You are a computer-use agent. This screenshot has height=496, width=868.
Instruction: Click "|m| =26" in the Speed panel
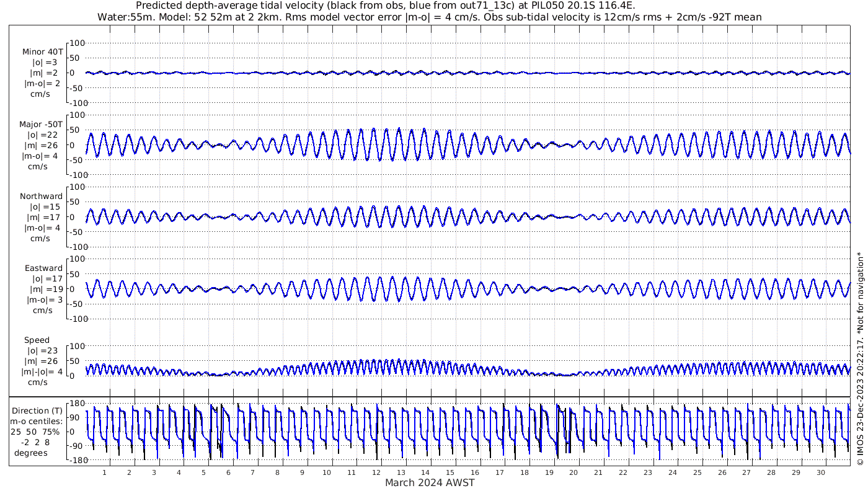41,361
